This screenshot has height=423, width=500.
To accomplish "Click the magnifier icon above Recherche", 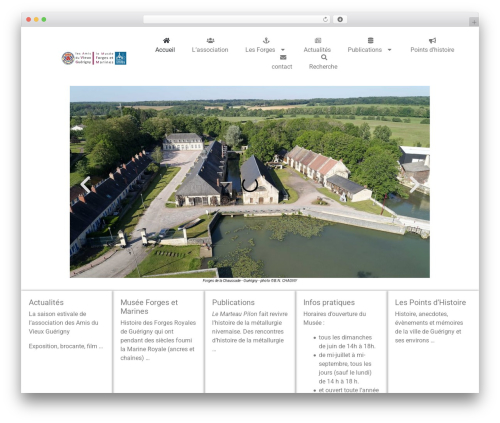I will pos(324,57).
